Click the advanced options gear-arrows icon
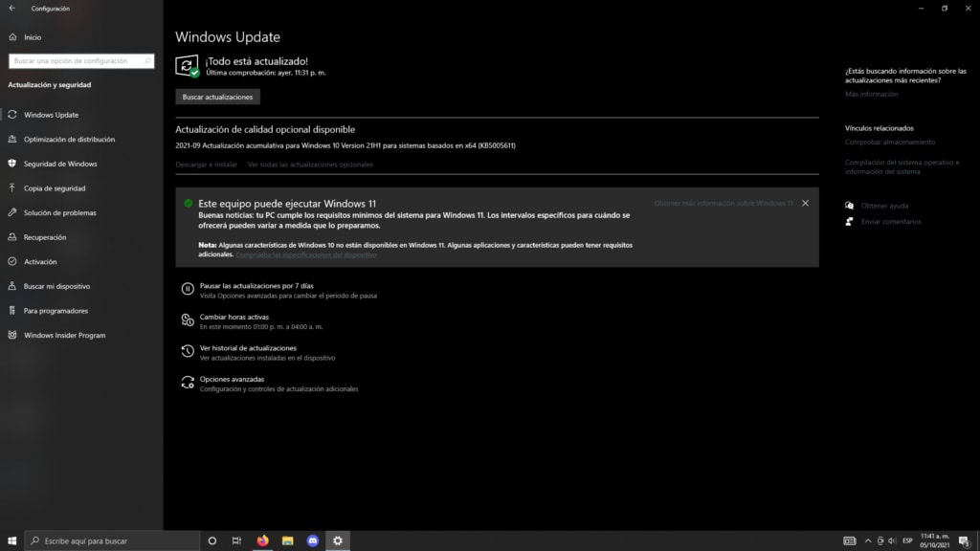The height and width of the screenshot is (551, 980). (188, 383)
